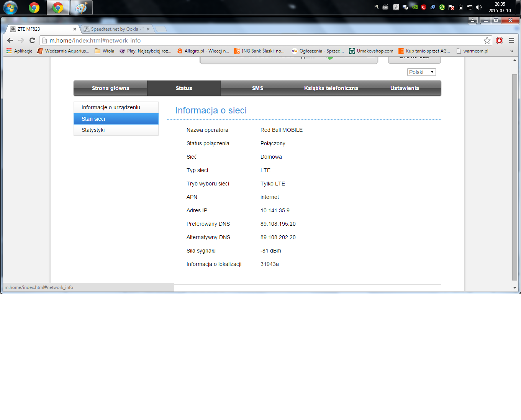This screenshot has width=521, height=420.
Task: Click the NVIDIA tray icon
Action: [x=415, y=7]
